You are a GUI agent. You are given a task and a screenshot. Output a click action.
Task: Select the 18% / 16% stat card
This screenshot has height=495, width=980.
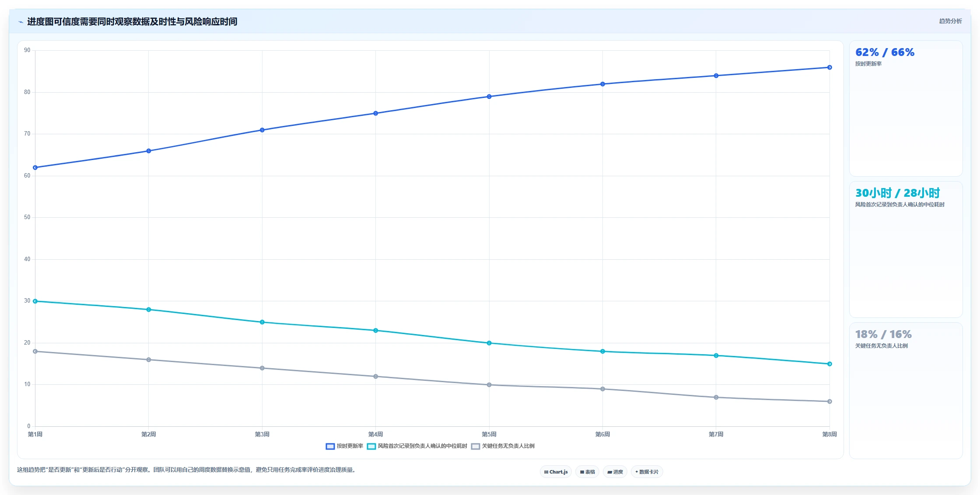pos(906,390)
